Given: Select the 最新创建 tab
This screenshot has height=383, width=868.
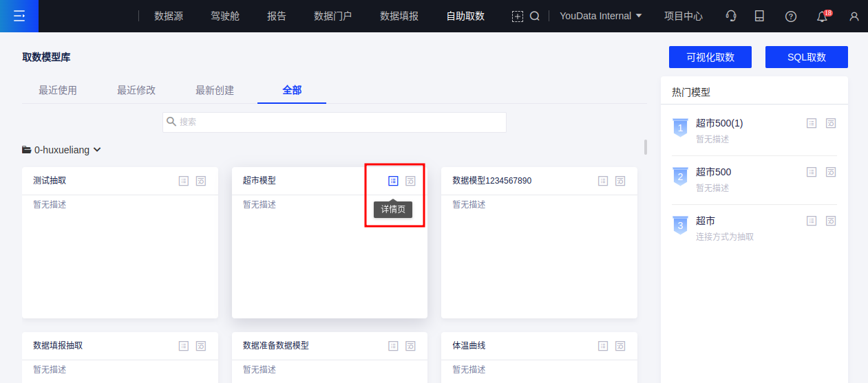Looking at the screenshot, I should pyautogui.click(x=215, y=90).
